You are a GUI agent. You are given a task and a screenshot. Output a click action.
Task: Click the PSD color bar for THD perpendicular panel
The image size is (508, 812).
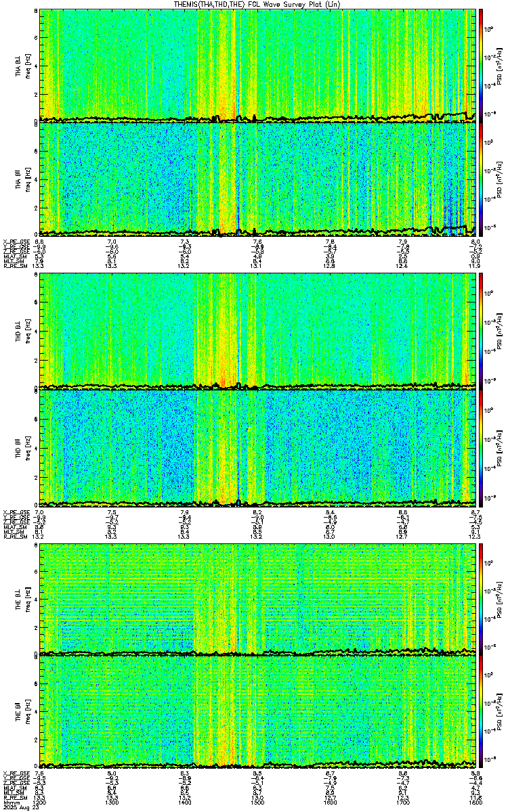482,332
